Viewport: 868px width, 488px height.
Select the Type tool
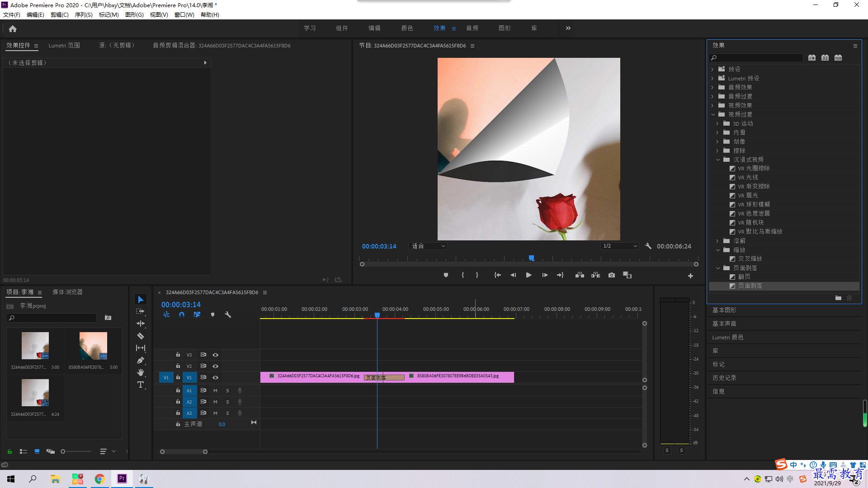point(141,385)
